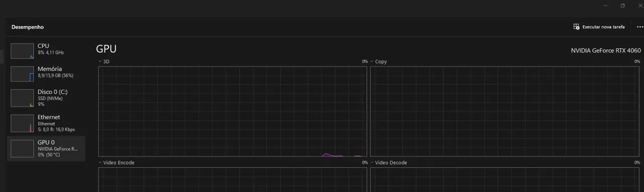
Task: Click the Ethernet mini graph thumbnail
Action: coord(22,123)
